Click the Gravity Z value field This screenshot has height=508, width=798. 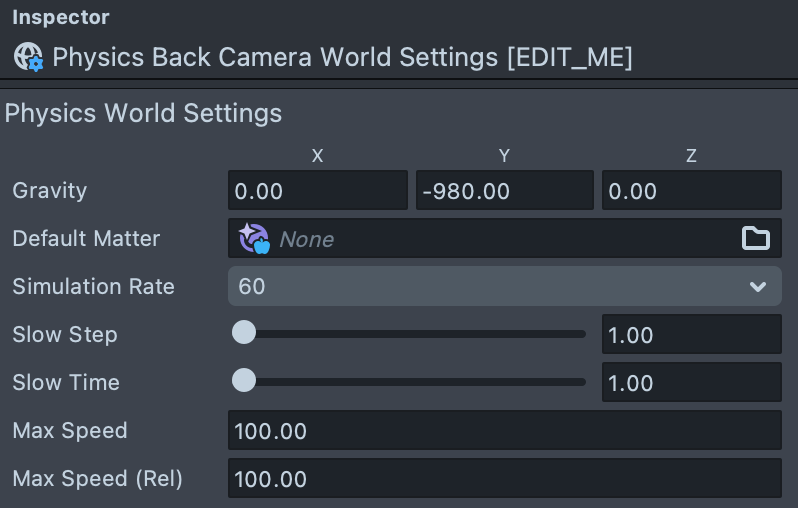pos(691,191)
